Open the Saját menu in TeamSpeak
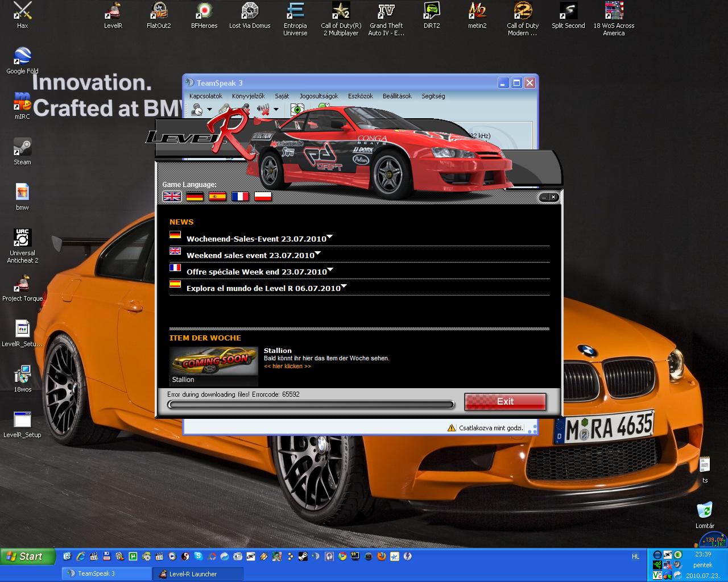This screenshot has height=582, width=728. pos(282,96)
